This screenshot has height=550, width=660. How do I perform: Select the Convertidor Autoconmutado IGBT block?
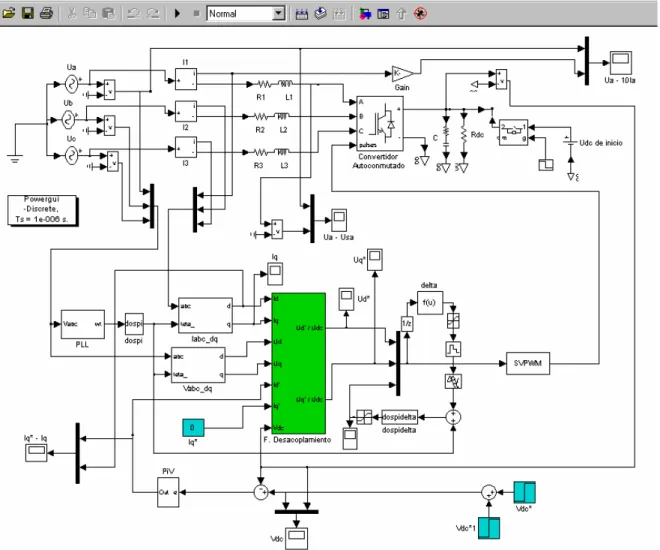pos(380,123)
